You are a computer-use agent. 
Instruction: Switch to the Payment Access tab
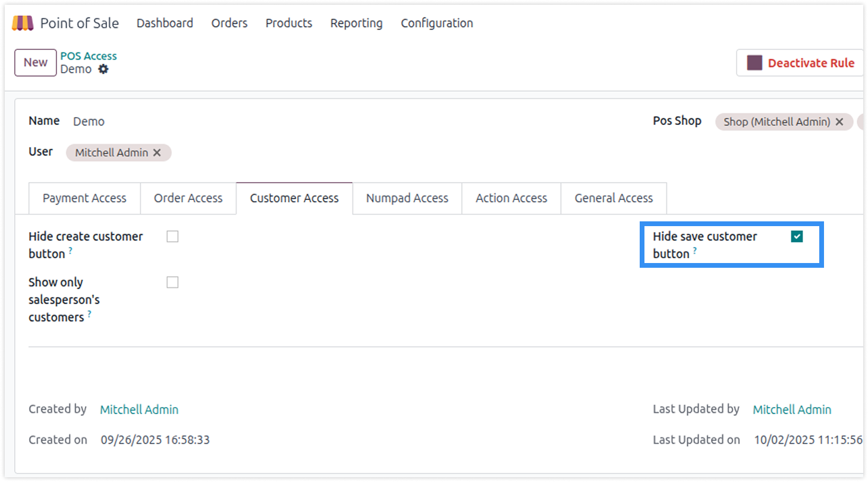pos(84,198)
